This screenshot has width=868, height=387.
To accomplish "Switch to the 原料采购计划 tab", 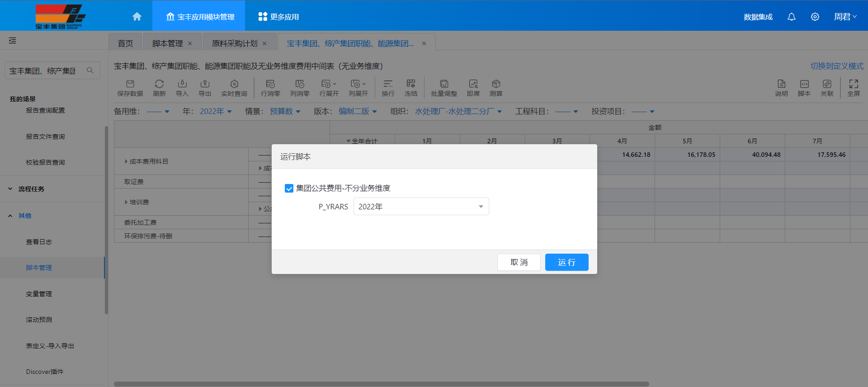I will (234, 43).
